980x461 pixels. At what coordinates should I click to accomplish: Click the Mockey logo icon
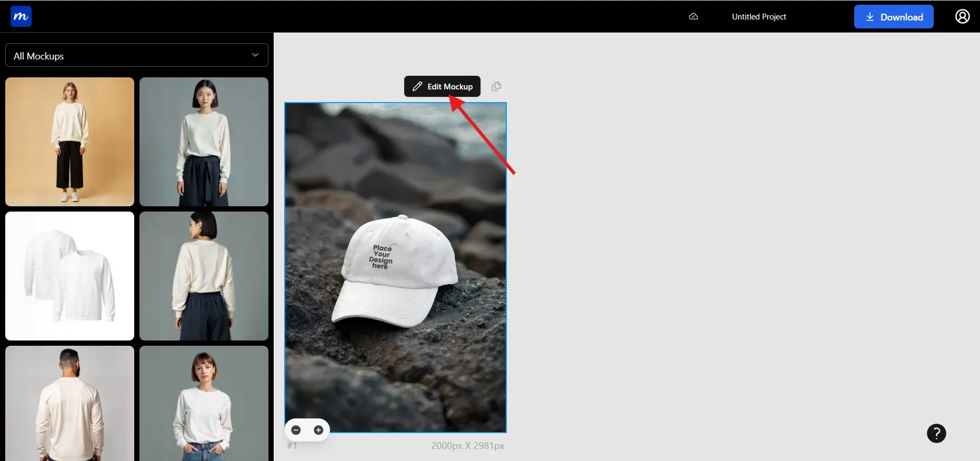[21, 16]
